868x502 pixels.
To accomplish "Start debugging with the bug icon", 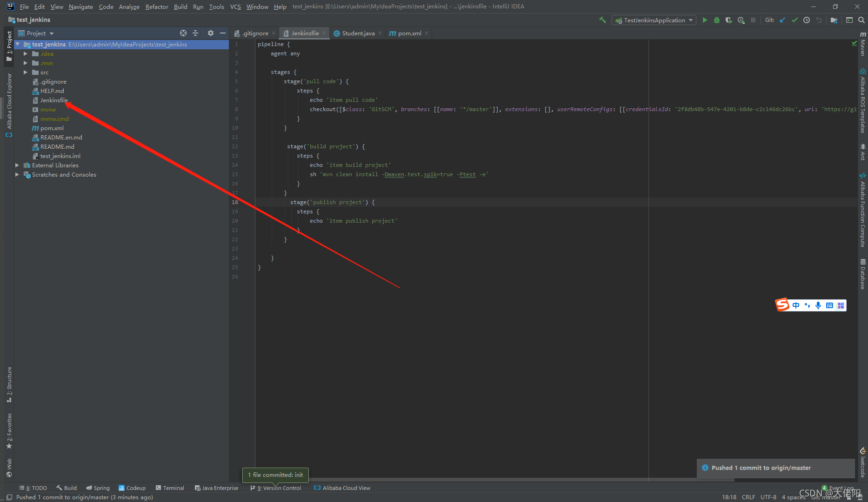I will 717,20.
